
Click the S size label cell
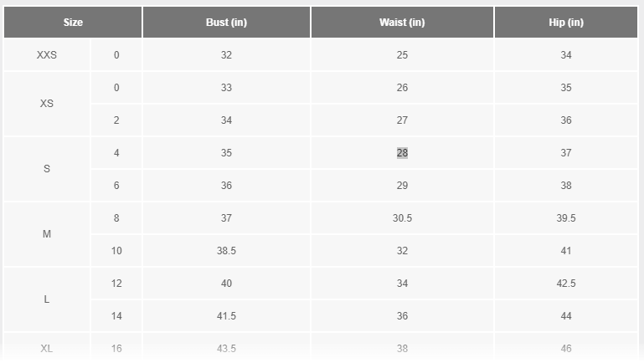(x=47, y=169)
